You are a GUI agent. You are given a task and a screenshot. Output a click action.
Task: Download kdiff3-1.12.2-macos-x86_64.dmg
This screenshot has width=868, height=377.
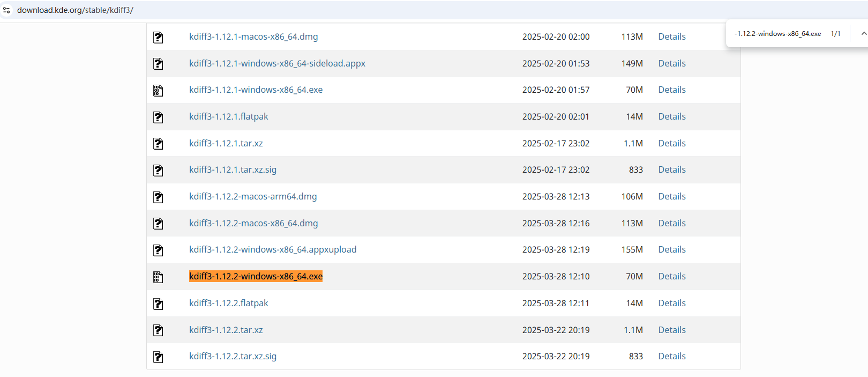point(253,223)
